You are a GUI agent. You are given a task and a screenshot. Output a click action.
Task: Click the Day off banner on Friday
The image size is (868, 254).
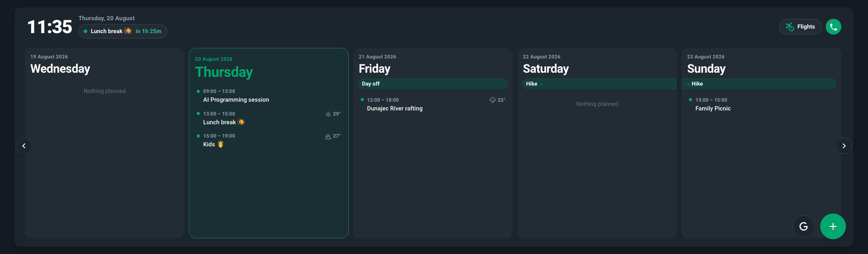[433, 84]
